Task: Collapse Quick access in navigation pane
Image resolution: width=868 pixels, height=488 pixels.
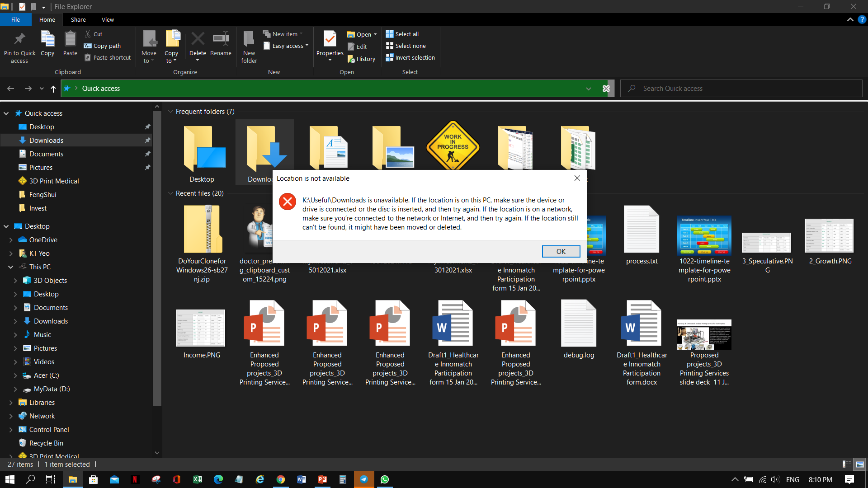Action: (x=6, y=113)
